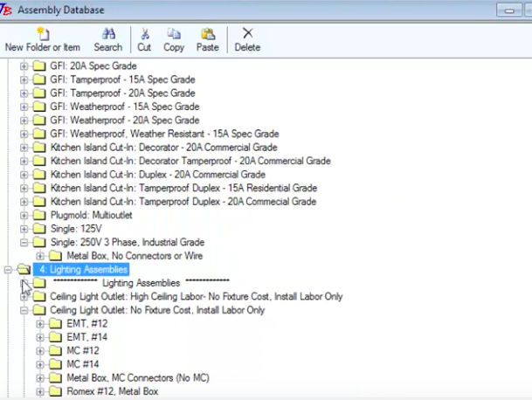
Task: Click the New Folder or Item icon
Action: [43, 33]
